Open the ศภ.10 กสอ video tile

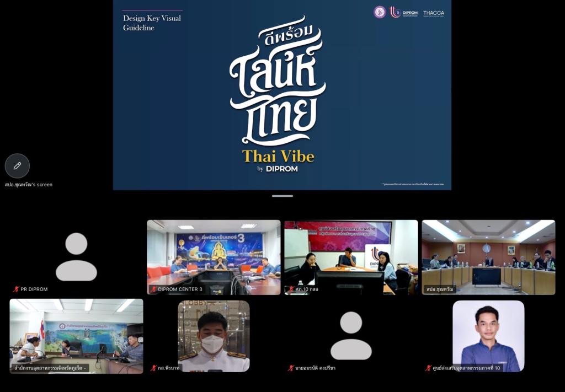click(x=351, y=257)
